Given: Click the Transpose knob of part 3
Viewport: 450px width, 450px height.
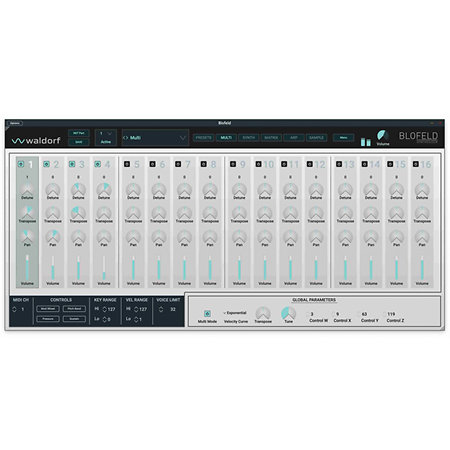Looking at the screenshot, I should point(78,212).
